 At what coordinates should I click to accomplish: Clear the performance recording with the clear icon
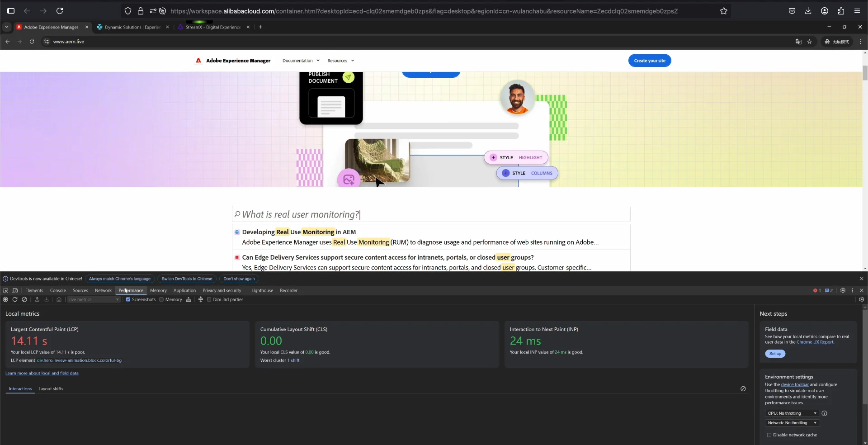tap(24, 299)
